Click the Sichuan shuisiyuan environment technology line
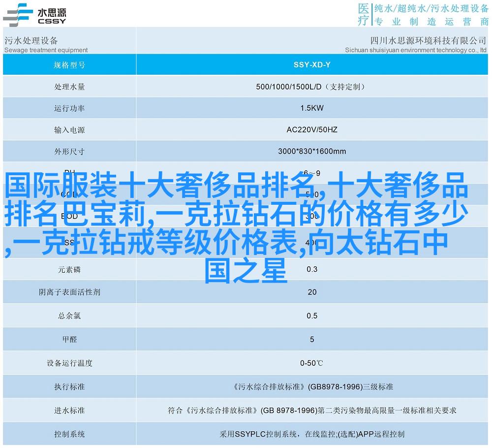Screen dimensions: 492x448 pyautogui.click(x=416, y=50)
